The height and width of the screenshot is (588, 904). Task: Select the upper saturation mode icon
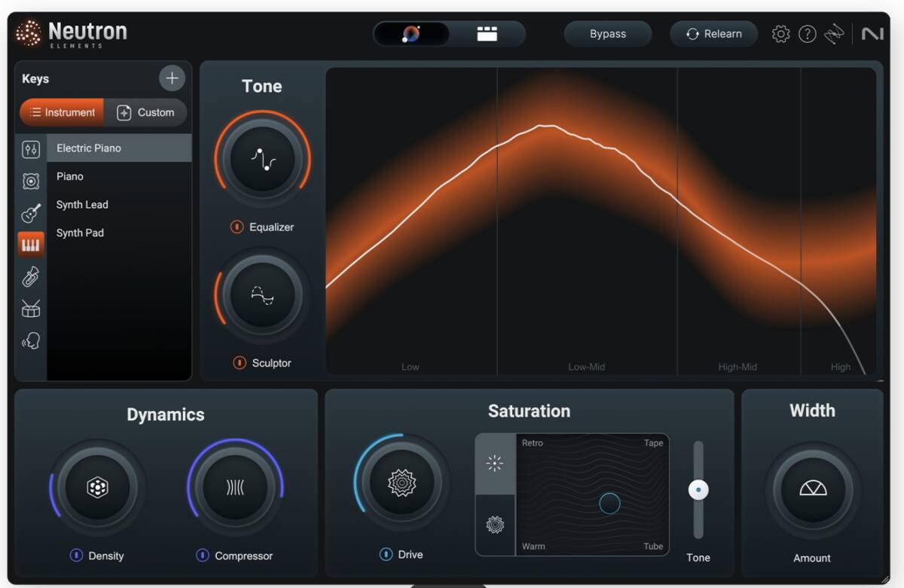tap(495, 464)
